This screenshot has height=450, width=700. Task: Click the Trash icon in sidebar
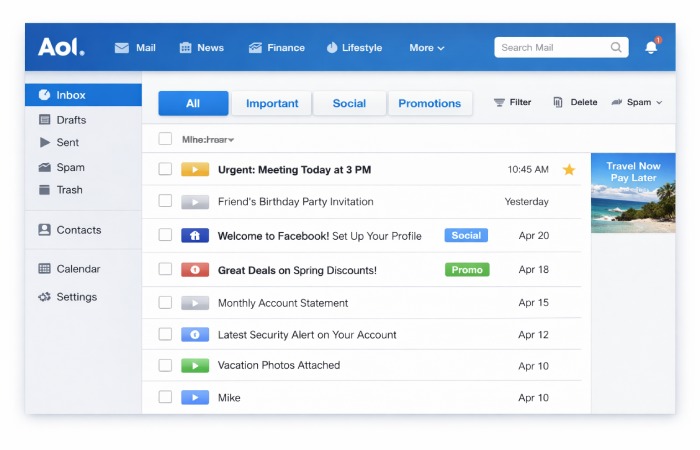point(45,190)
